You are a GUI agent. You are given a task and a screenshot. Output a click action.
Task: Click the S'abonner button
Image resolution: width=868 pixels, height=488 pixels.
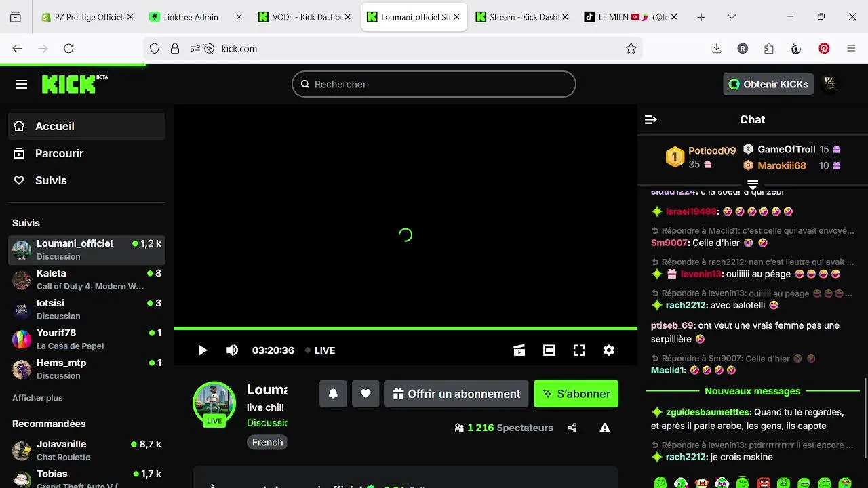pyautogui.click(x=576, y=394)
